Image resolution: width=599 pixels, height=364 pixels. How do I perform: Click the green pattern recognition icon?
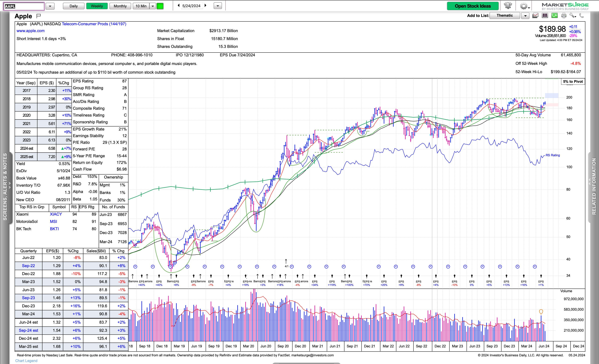coord(554,16)
